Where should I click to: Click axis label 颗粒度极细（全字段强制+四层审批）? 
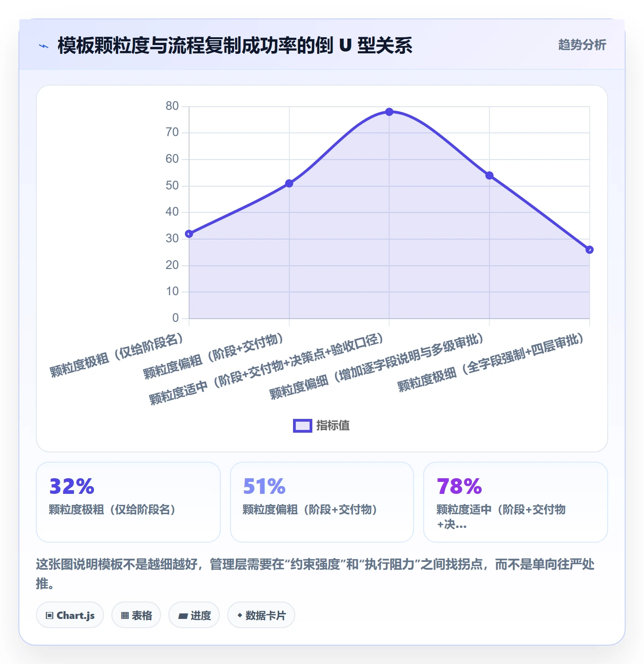(x=491, y=362)
